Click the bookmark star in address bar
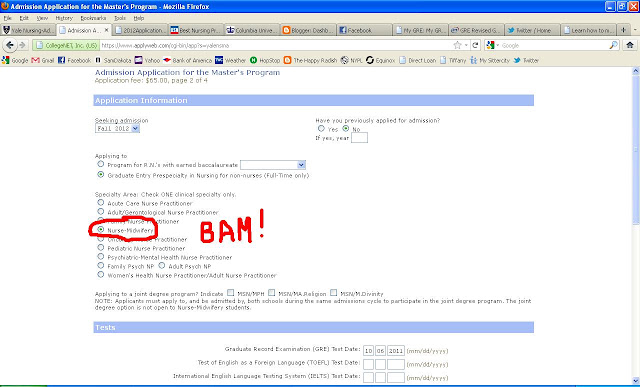Viewport: 640px width, 387px height. click(x=458, y=45)
